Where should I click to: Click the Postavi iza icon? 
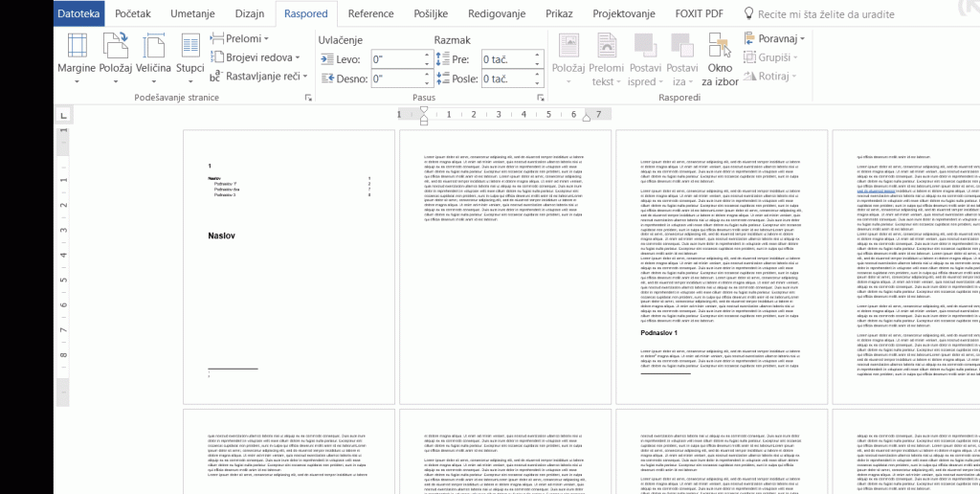(682, 59)
